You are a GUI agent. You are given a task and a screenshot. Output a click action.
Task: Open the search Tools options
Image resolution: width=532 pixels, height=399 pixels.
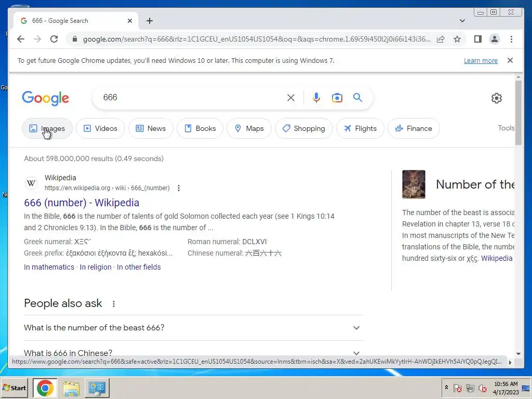click(506, 128)
